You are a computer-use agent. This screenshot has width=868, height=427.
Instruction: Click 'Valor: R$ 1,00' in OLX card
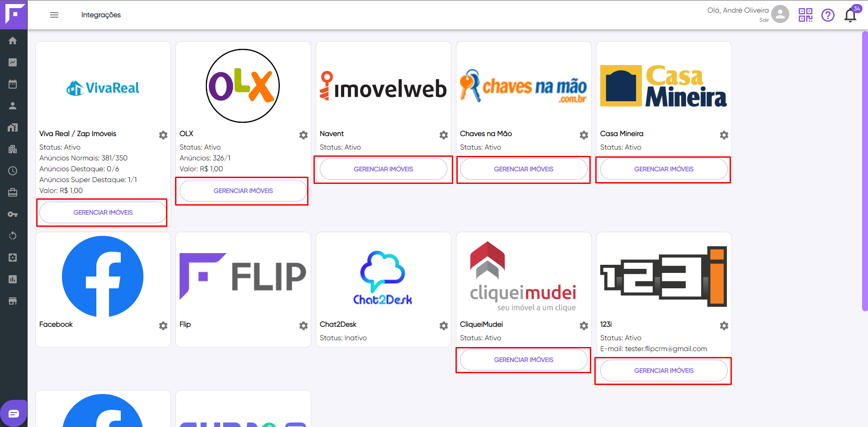click(201, 169)
